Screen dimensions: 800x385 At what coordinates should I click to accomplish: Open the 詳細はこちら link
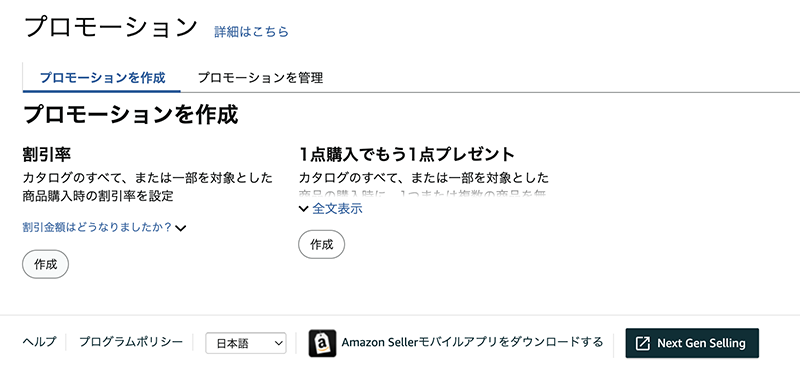click(251, 32)
